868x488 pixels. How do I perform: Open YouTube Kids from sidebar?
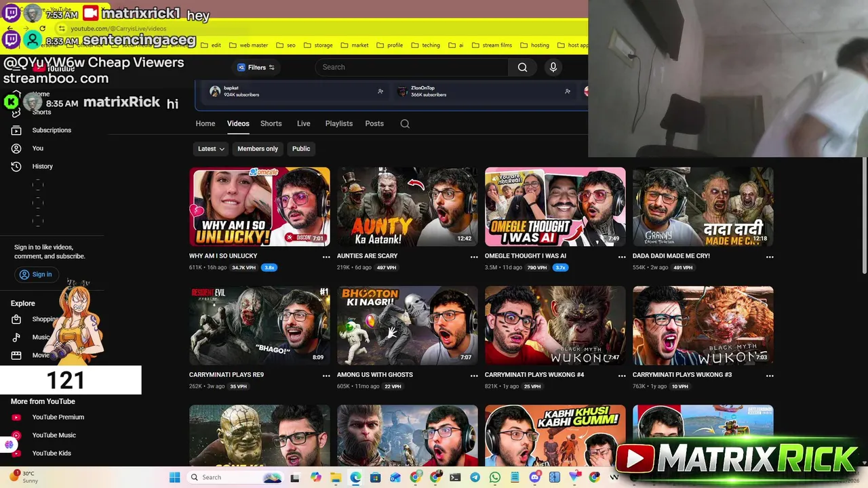[x=52, y=453]
